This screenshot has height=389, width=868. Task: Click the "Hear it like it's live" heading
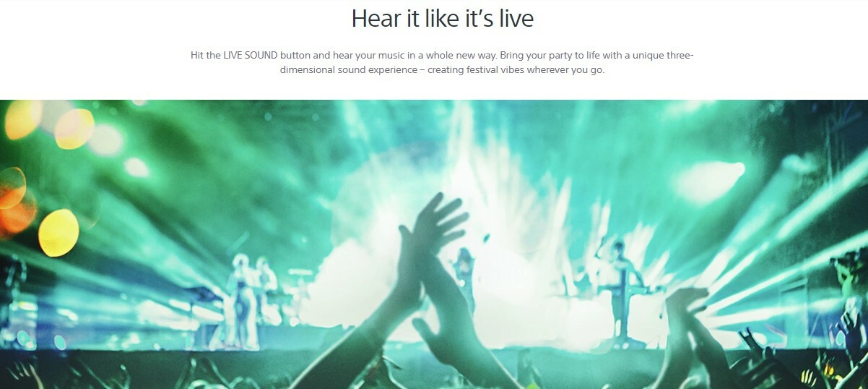click(x=442, y=19)
